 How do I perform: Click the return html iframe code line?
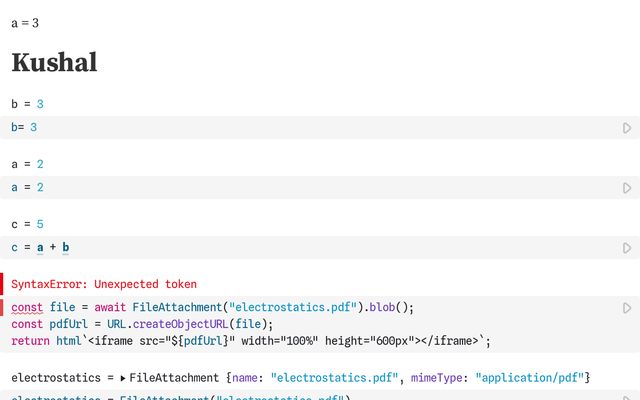[251, 341]
